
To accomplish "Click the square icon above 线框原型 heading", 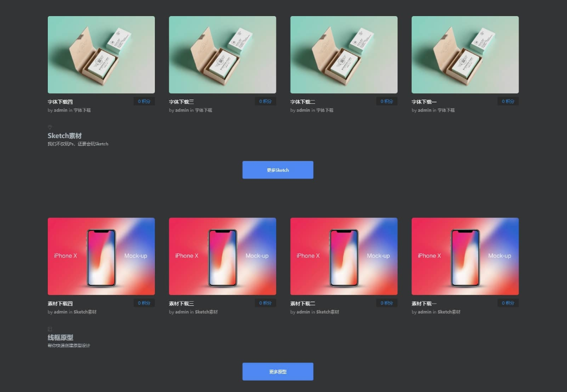I will [50, 329].
